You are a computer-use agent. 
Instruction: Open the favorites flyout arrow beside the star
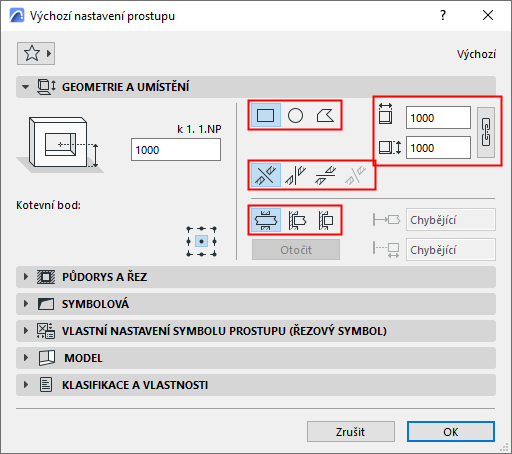(49, 53)
